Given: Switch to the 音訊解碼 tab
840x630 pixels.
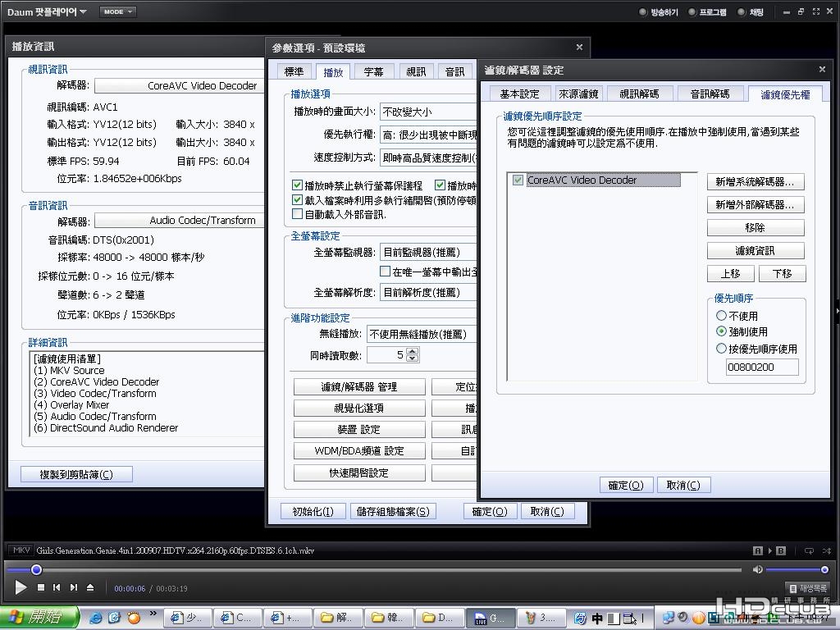Looking at the screenshot, I should [710, 94].
